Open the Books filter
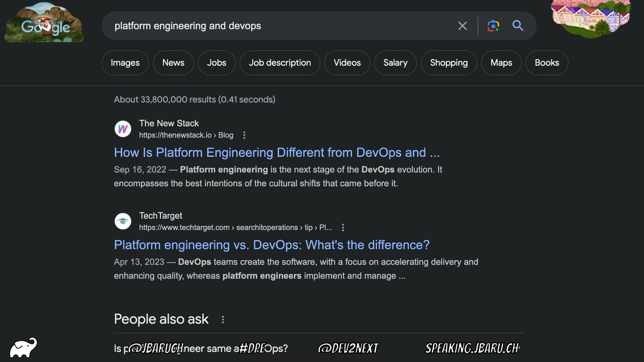644x362 pixels. point(547,63)
